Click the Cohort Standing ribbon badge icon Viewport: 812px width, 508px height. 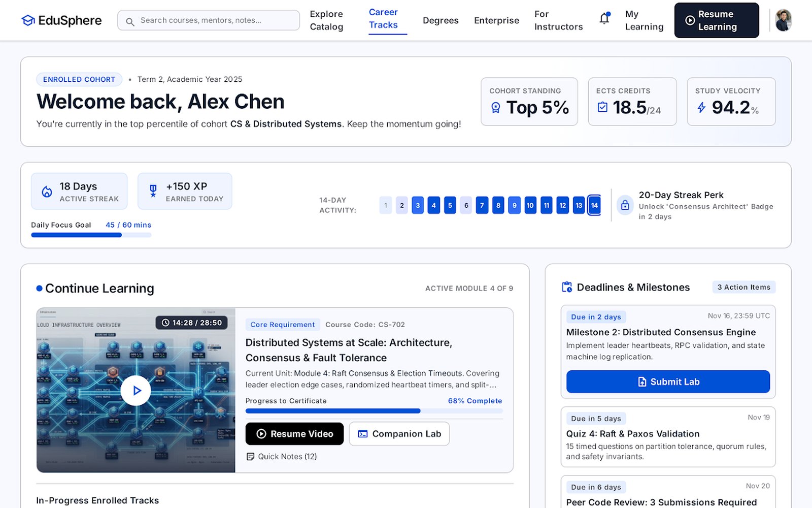click(496, 108)
